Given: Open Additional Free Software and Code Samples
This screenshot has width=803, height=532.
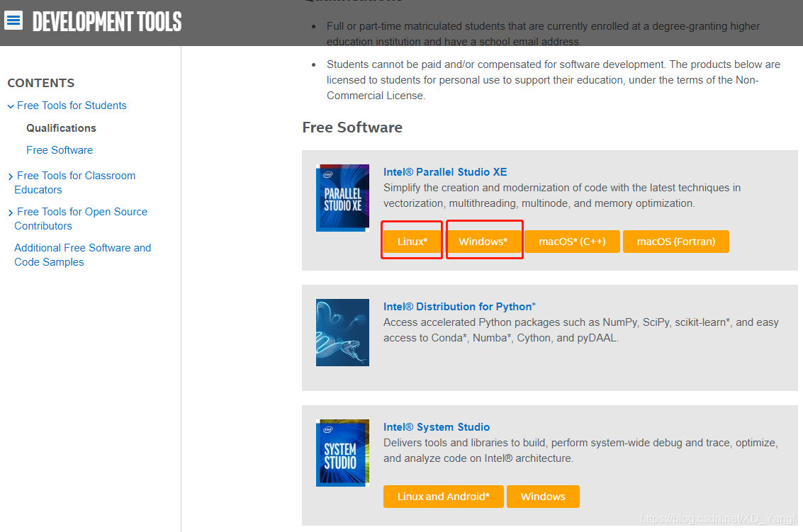Looking at the screenshot, I should click(82, 254).
